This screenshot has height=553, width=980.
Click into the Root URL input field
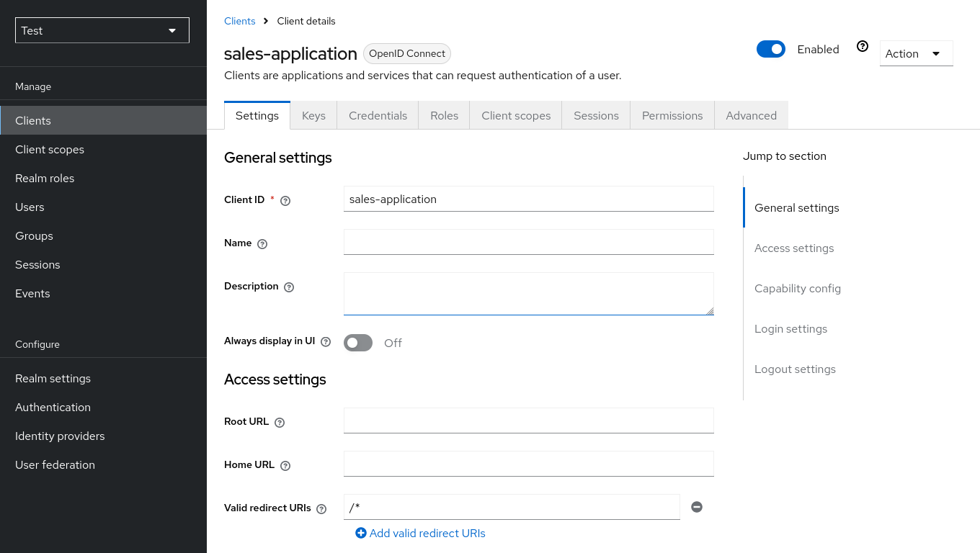pos(528,421)
